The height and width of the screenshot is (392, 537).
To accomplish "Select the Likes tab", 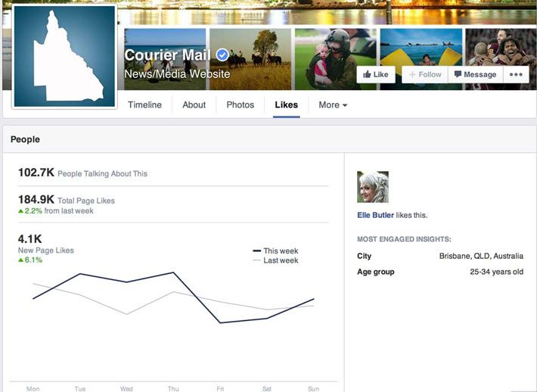I will (287, 105).
